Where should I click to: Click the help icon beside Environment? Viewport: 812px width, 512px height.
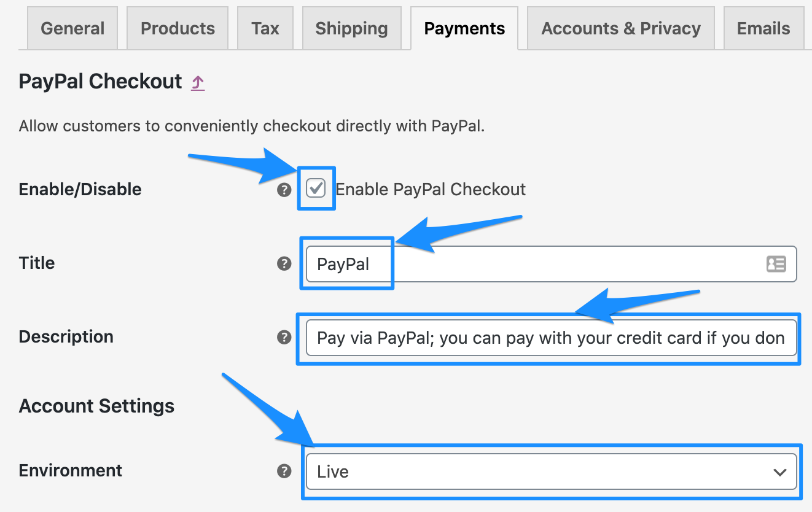[x=284, y=471]
